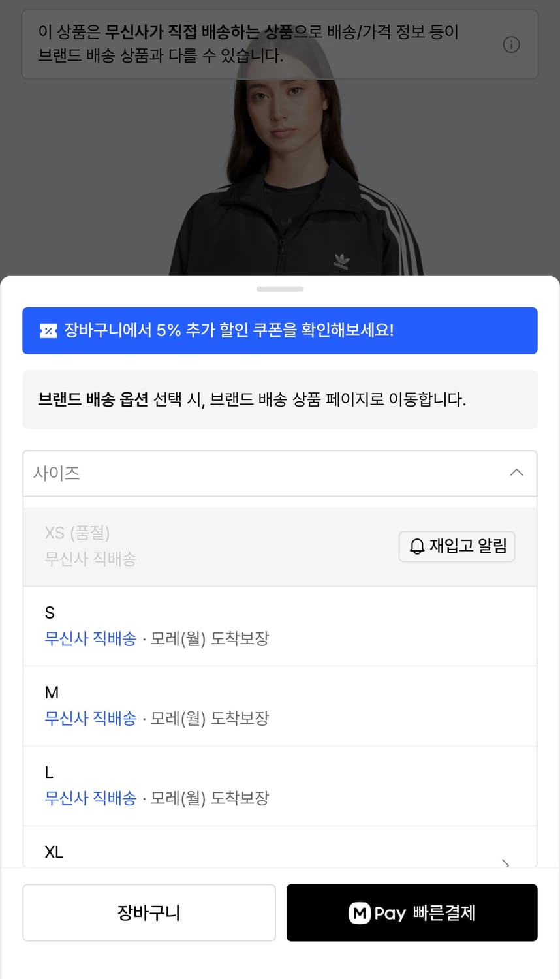Click the 장바구니 cart button

pyautogui.click(x=149, y=912)
